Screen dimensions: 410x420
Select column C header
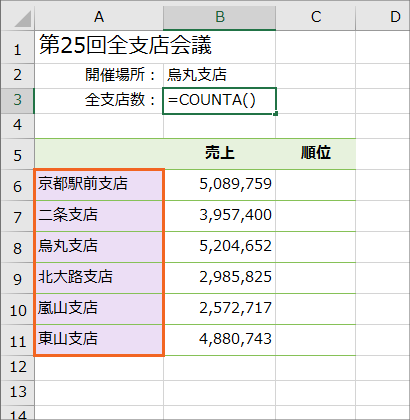[316, 16]
